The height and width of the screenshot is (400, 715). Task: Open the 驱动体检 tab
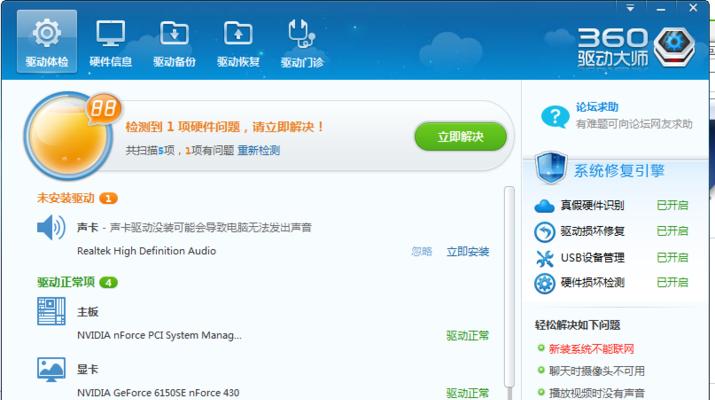(x=47, y=42)
